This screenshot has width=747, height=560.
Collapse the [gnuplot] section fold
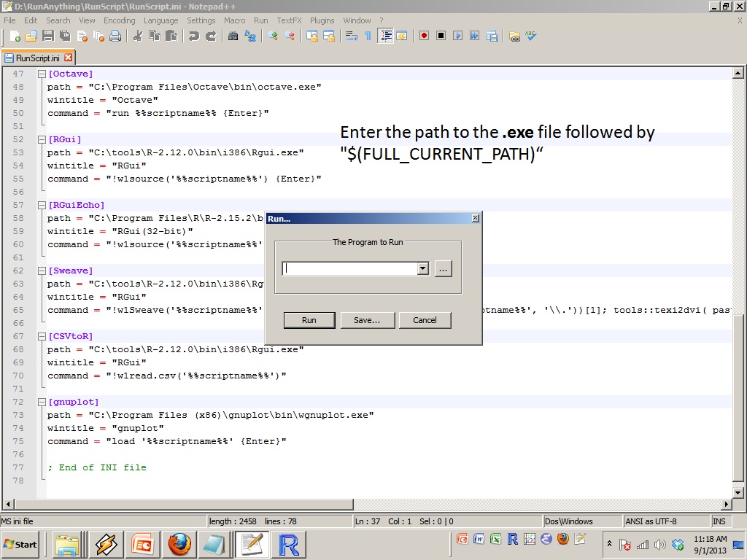pyautogui.click(x=42, y=402)
